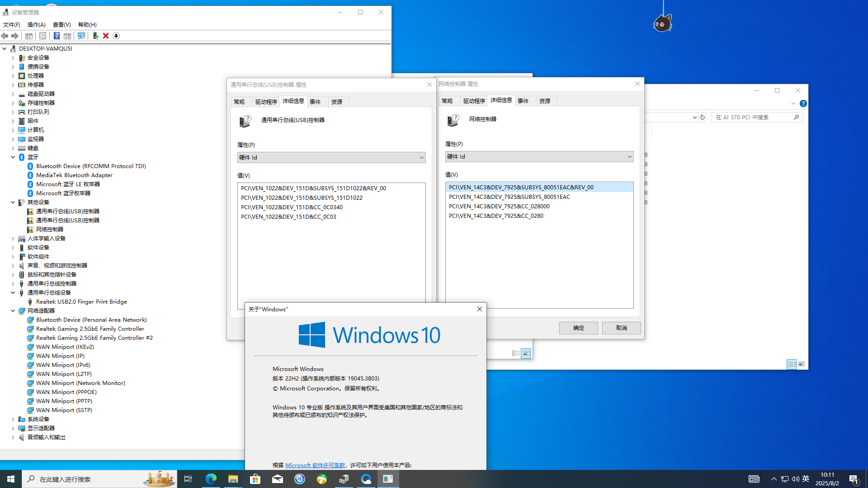This screenshot has width=868, height=488.
Task: Open the 属性 dropdown in USB controller dialog
Action: (331, 157)
